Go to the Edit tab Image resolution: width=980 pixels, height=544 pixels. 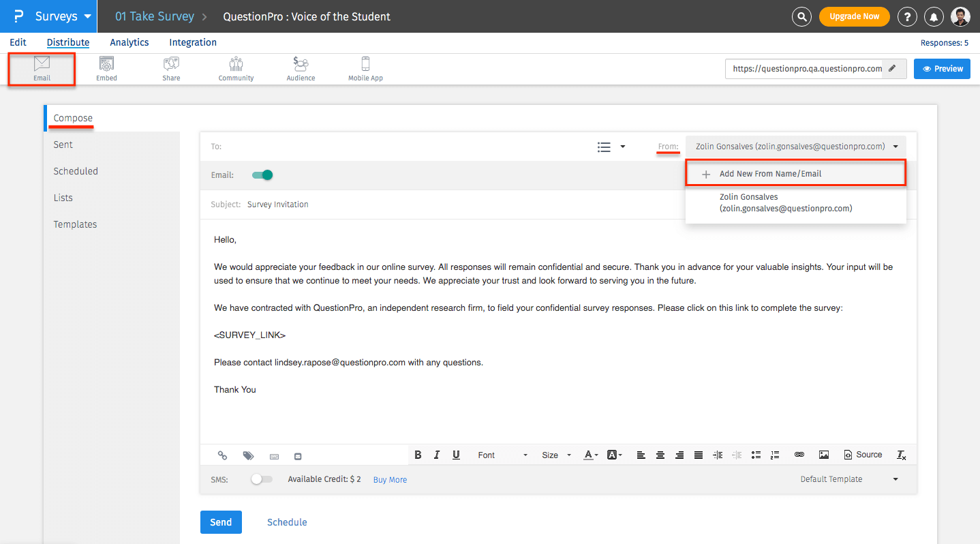pos(18,42)
